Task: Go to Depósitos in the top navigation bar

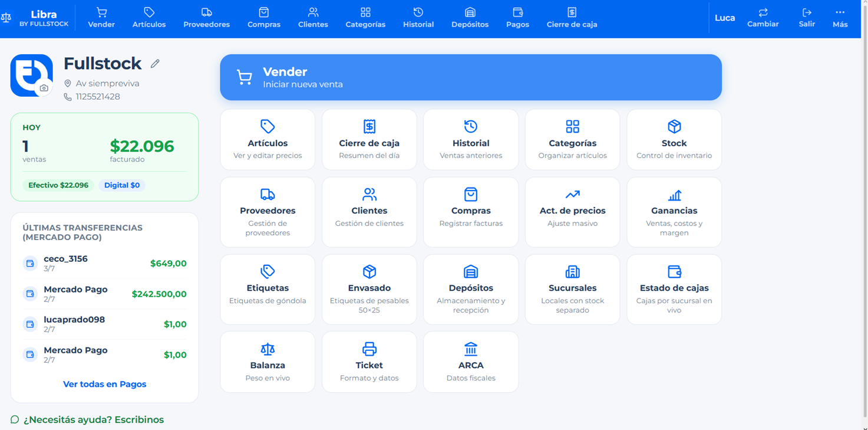Action: click(x=470, y=18)
